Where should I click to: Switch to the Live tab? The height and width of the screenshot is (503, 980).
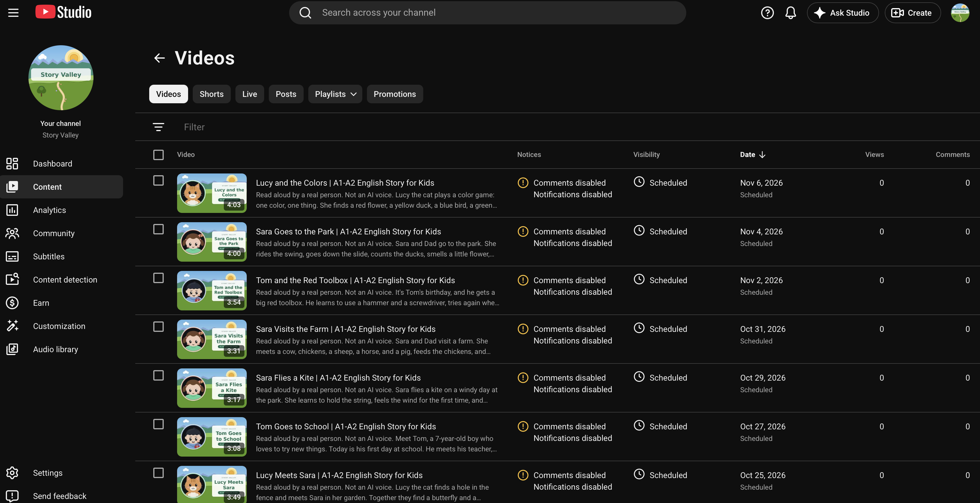tap(250, 94)
